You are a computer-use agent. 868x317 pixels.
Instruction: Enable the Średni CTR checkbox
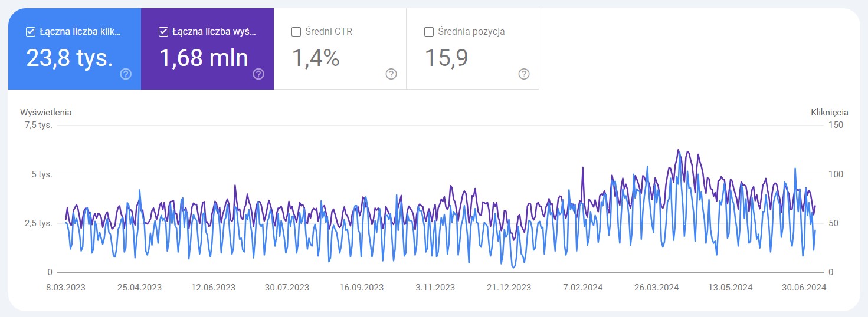[296, 32]
